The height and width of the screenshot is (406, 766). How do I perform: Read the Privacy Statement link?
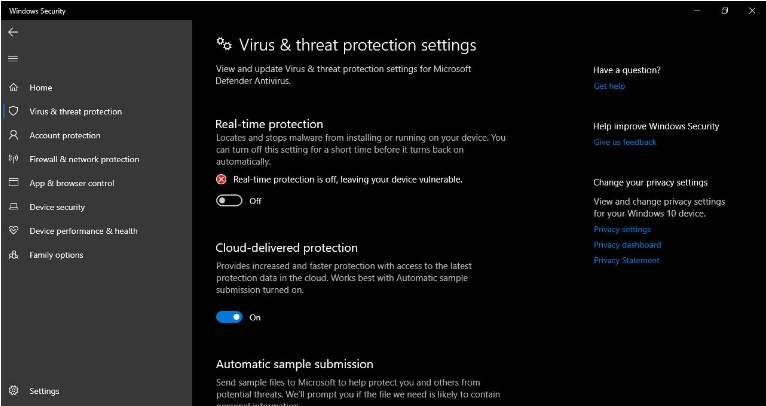coord(626,260)
